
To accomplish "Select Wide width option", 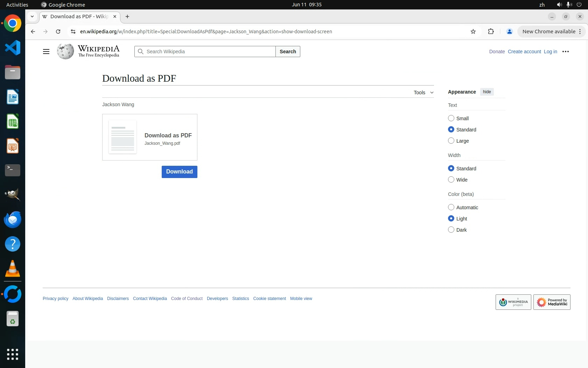I will pos(451,180).
